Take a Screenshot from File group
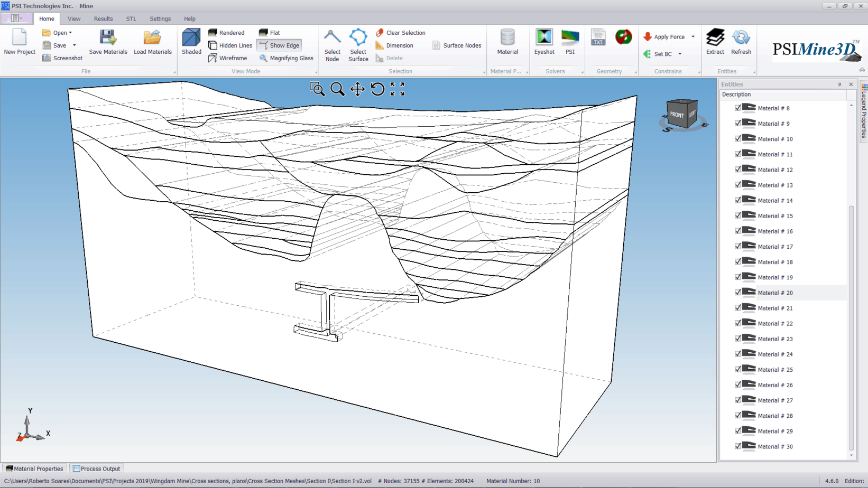This screenshot has height=488, width=868. point(62,58)
